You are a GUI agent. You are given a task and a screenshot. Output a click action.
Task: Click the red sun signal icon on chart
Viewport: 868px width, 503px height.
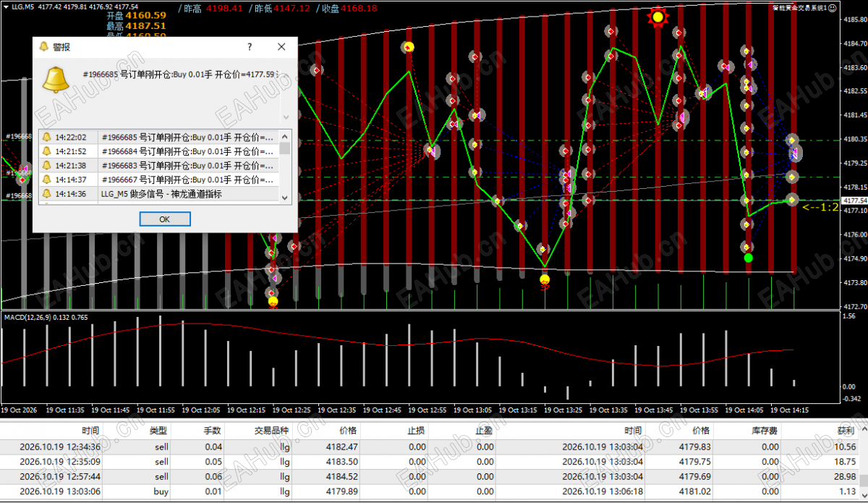tap(657, 16)
